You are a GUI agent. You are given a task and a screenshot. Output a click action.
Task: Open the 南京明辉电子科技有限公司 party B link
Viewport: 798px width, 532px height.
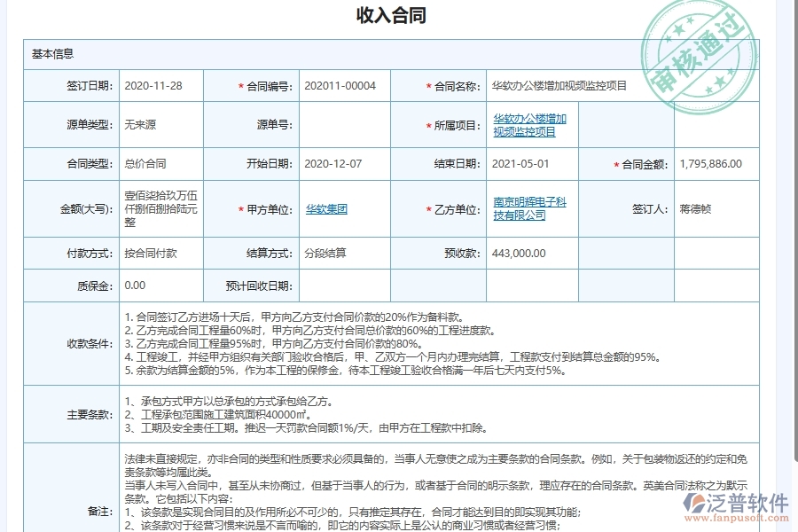point(529,209)
